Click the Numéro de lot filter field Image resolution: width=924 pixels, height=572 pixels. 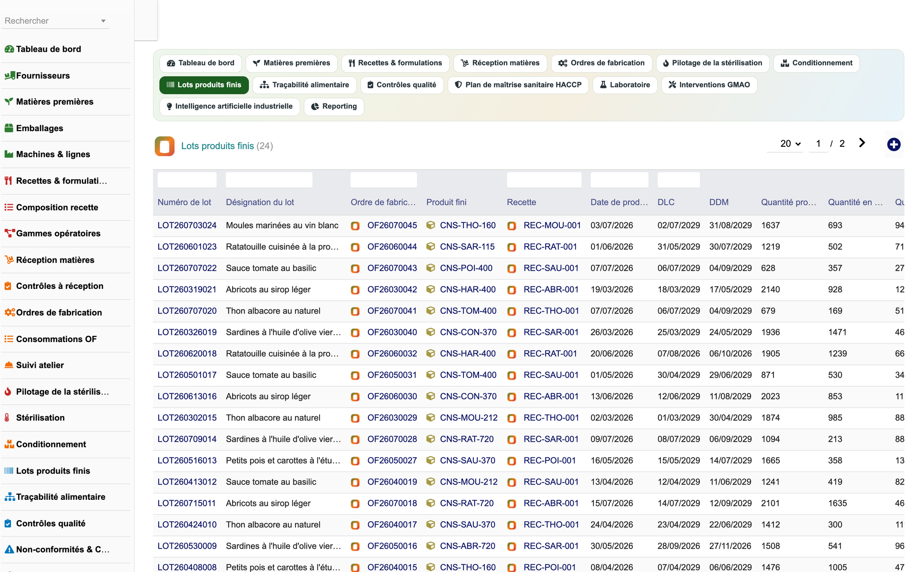pyautogui.click(x=187, y=180)
